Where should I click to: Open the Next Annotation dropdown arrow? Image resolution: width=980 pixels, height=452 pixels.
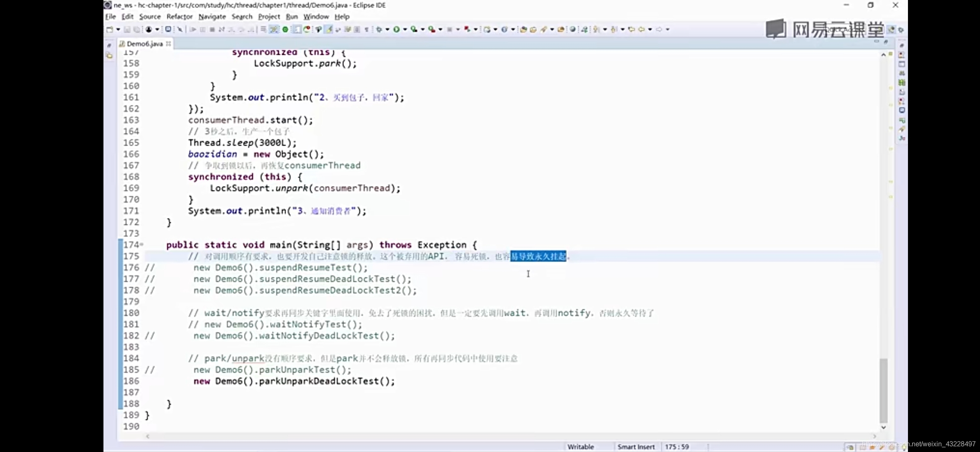pos(605,29)
